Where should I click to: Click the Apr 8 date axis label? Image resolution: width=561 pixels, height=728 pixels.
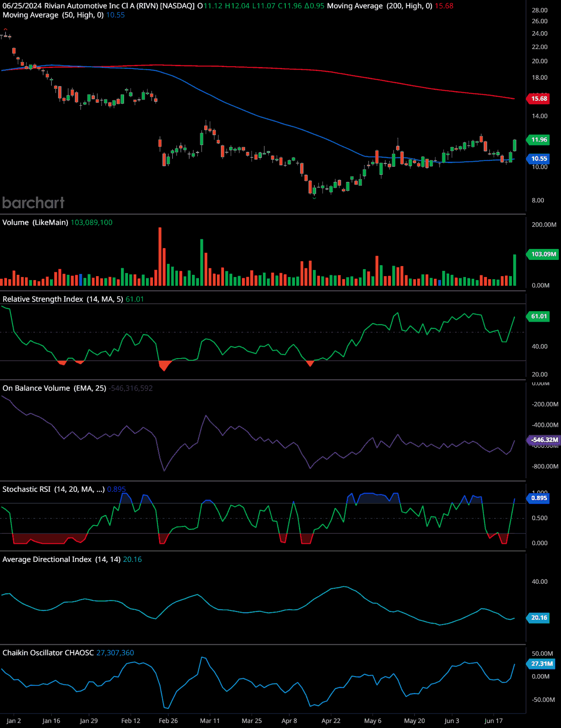289,721
